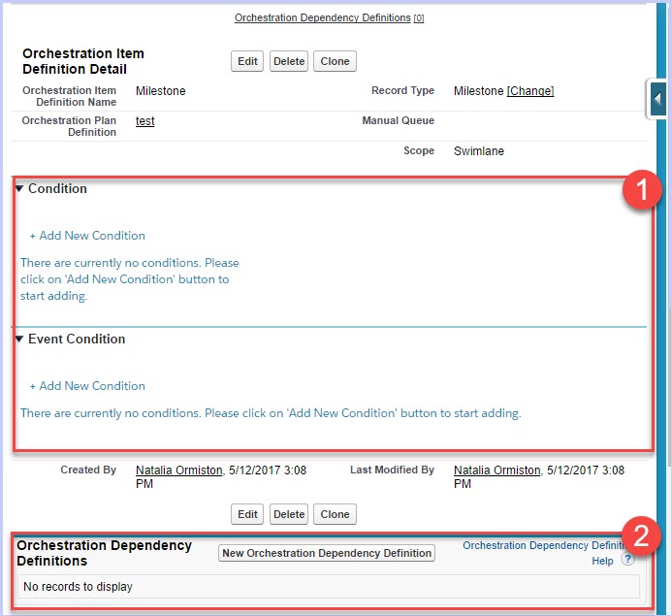Viewport: 672px width, 616px height.
Task: Expand the collapsed sidebar arrow tab
Action: (657, 99)
